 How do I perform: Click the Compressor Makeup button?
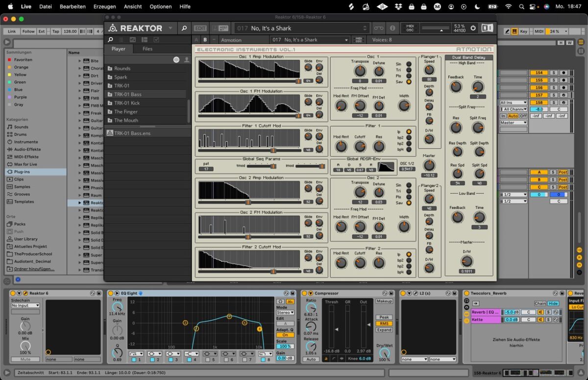(384, 301)
